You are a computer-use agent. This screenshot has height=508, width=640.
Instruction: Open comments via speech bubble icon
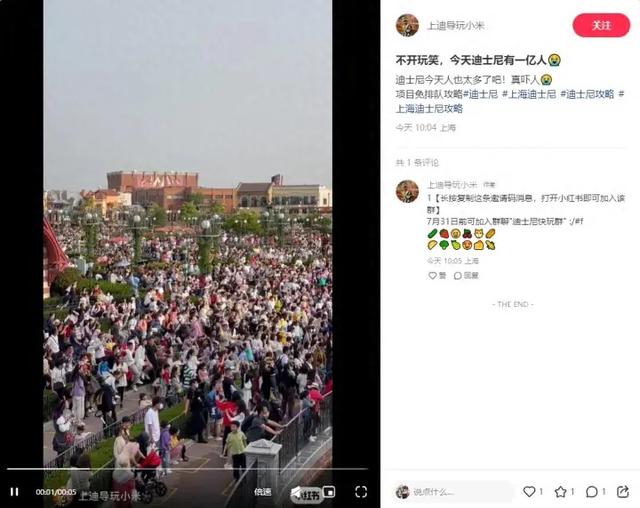pyautogui.click(x=592, y=492)
